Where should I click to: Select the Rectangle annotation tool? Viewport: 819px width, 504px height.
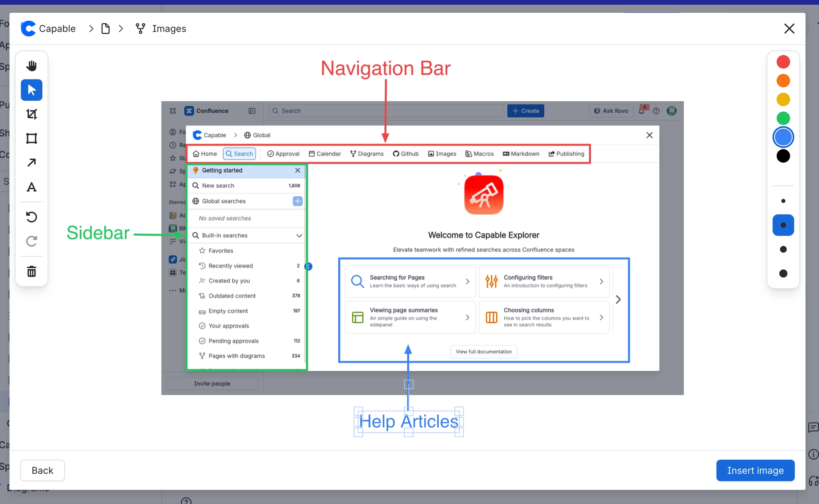32,138
